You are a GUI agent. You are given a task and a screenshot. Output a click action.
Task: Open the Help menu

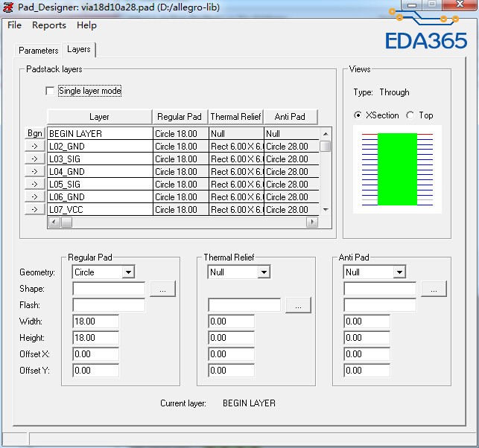[x=86, y=25]
